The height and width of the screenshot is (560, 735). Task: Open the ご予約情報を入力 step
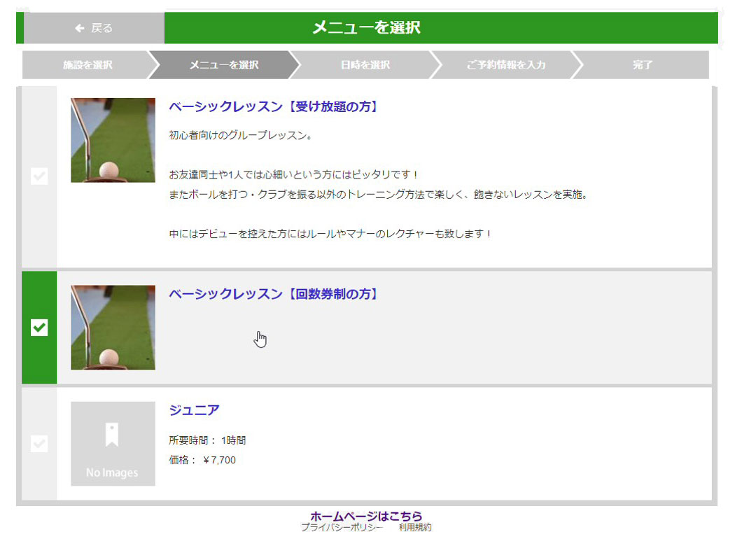pyautogui.click(x=505, y=65)
